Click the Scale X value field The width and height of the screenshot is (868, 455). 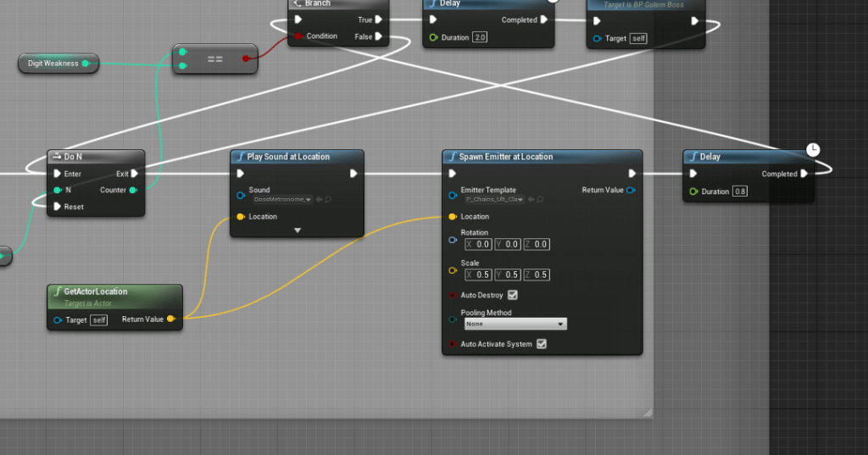(x=478, y=275)
